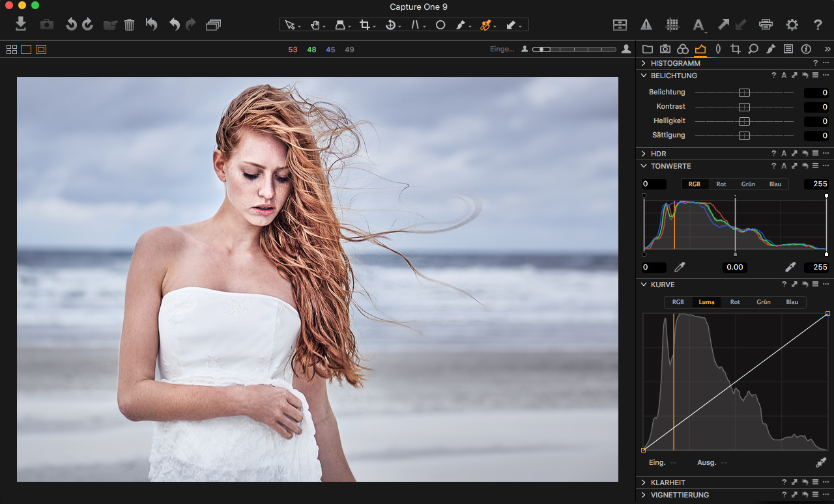Reset the Tonwerte panel adjustments
This screenshot has width=834, height=504.
point(805,166)
